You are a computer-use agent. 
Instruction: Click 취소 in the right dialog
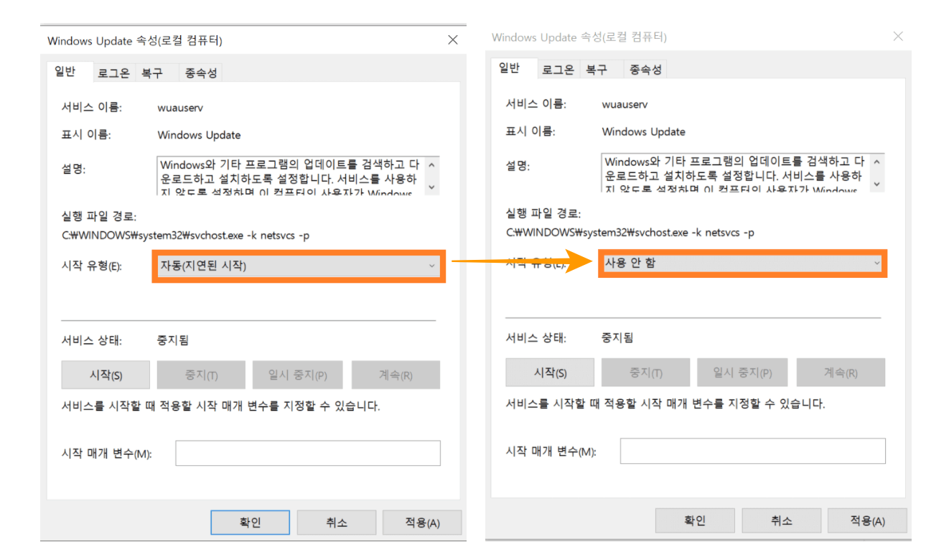point(781,521)
